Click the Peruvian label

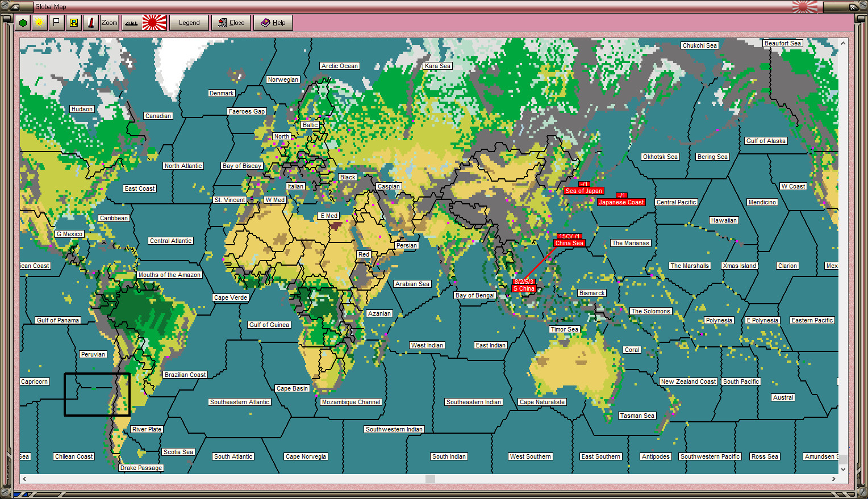click(x=93, y=354)
